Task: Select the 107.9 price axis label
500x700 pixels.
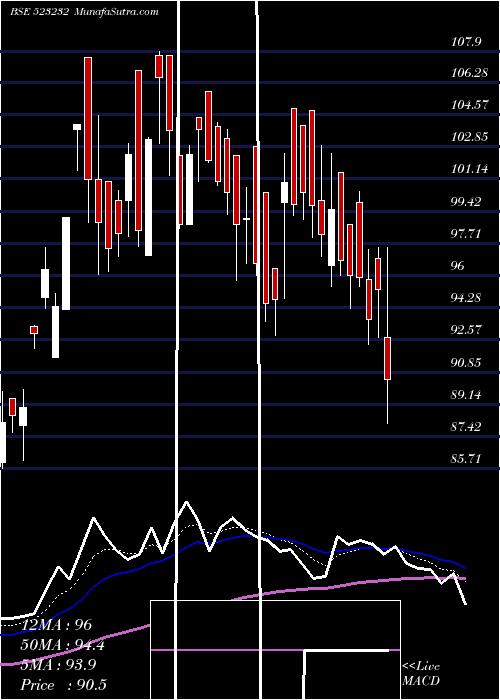Action: coord(466,42)
